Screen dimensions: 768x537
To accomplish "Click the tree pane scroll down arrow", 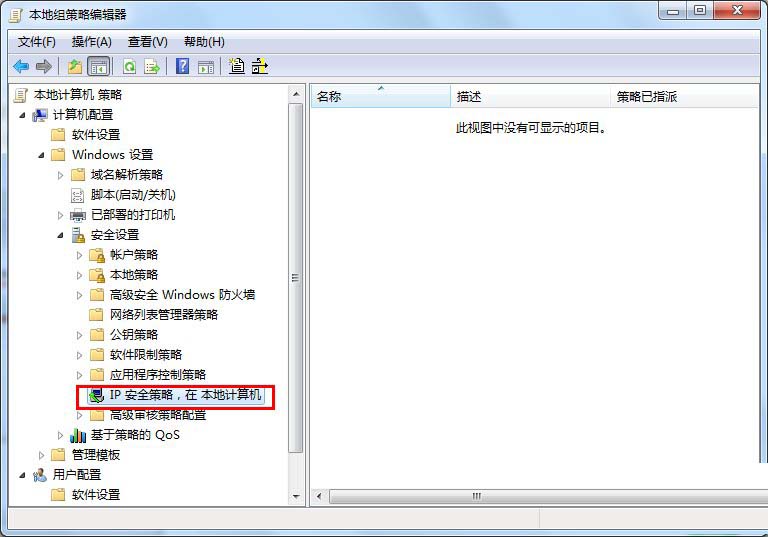I will tap(296, 496).
